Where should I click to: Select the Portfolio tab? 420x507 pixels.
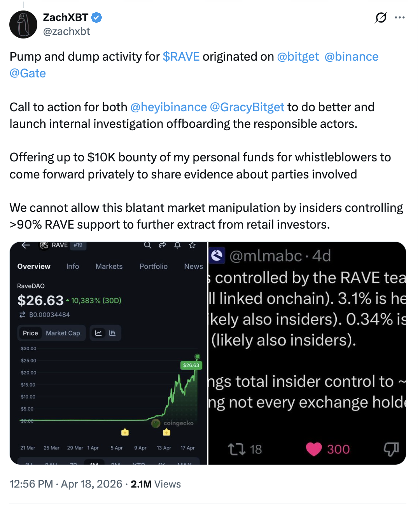point(153,266)
